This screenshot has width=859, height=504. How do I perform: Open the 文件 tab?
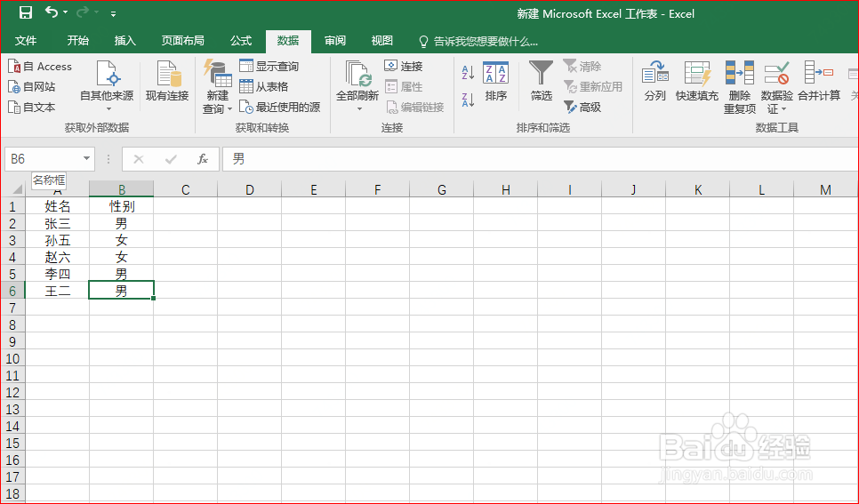[x=26, y=41]
